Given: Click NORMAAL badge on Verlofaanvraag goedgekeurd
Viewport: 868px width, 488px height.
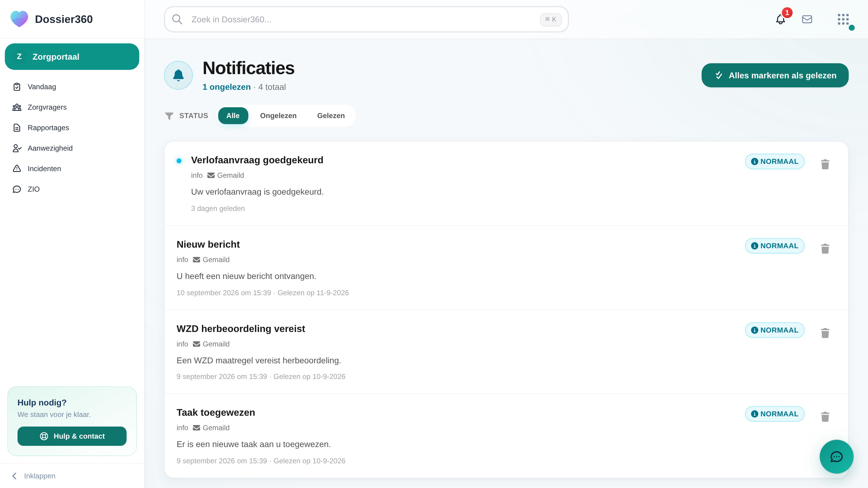Looking at the screenshot, I should 775,161.
